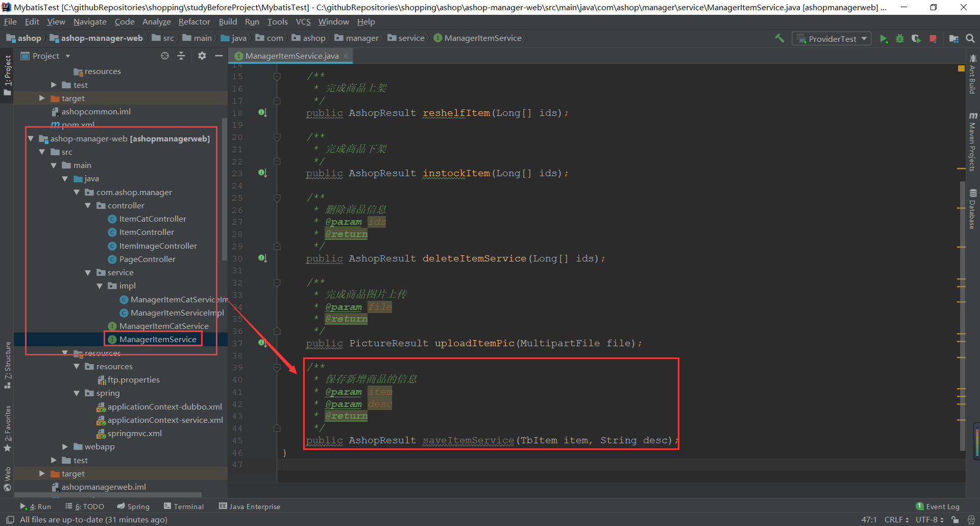Screen dimensions: 980x526
Task: Collapse the service package node
Action: 88,272
